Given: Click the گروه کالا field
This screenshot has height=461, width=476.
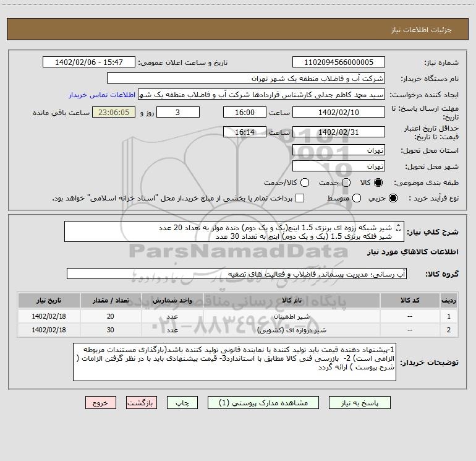Looking at the screenshot, I should click(x=237, y=274).
